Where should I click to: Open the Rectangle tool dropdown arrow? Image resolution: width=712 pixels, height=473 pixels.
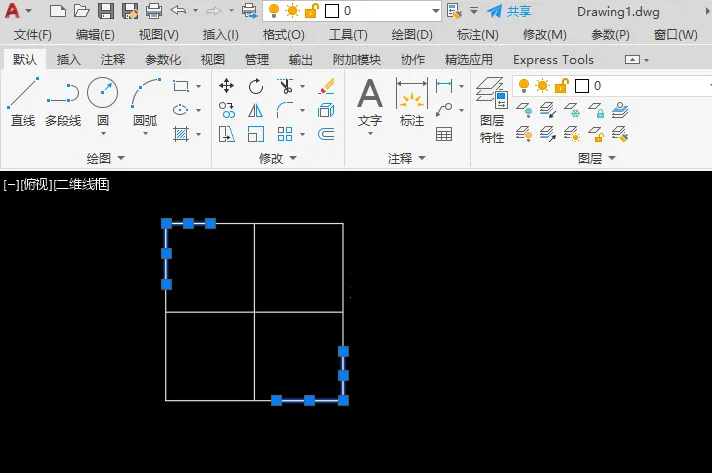click(198, 86)
